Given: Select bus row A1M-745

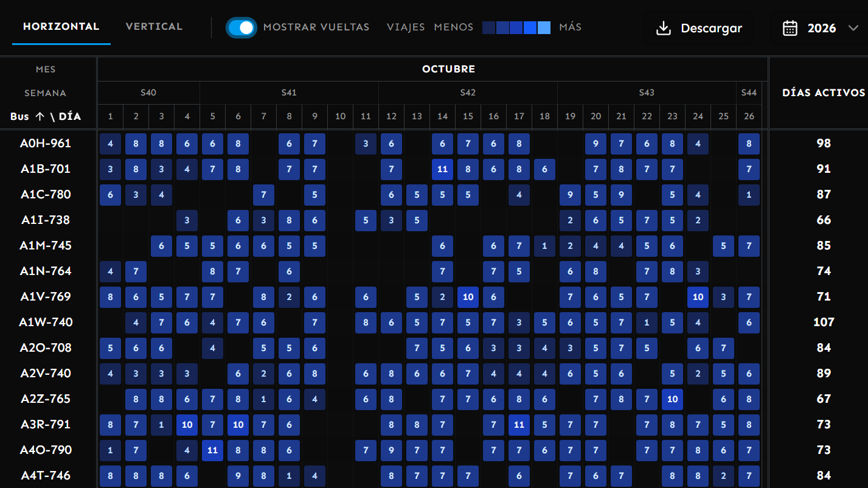Looking at the screenshot, I should click(x=46, y=246).
